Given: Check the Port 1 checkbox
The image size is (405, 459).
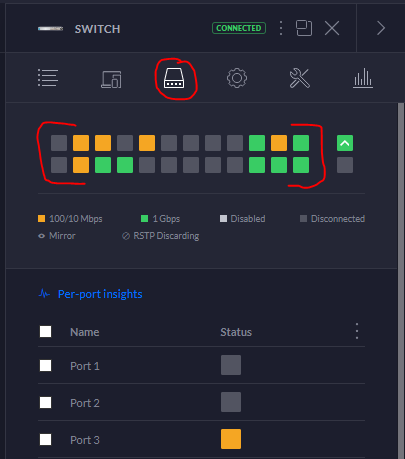Looking at the screenshot, I should pos(46,366).
